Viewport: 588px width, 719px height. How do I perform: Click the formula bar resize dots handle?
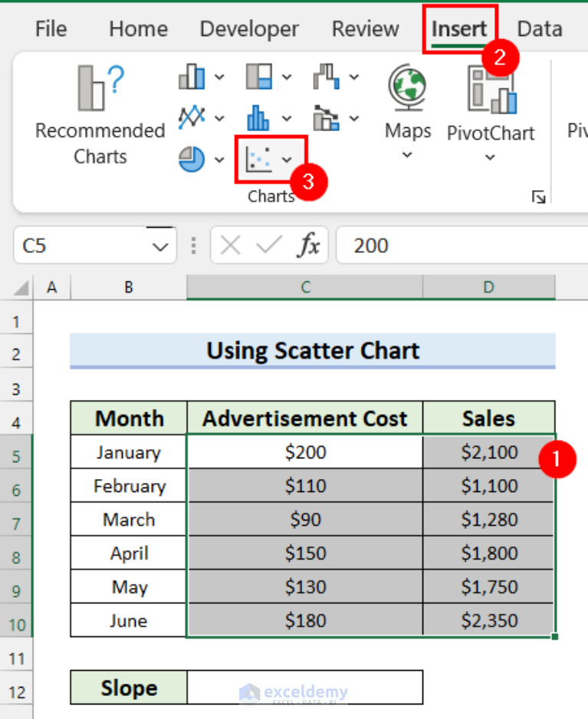click(193, 245)
